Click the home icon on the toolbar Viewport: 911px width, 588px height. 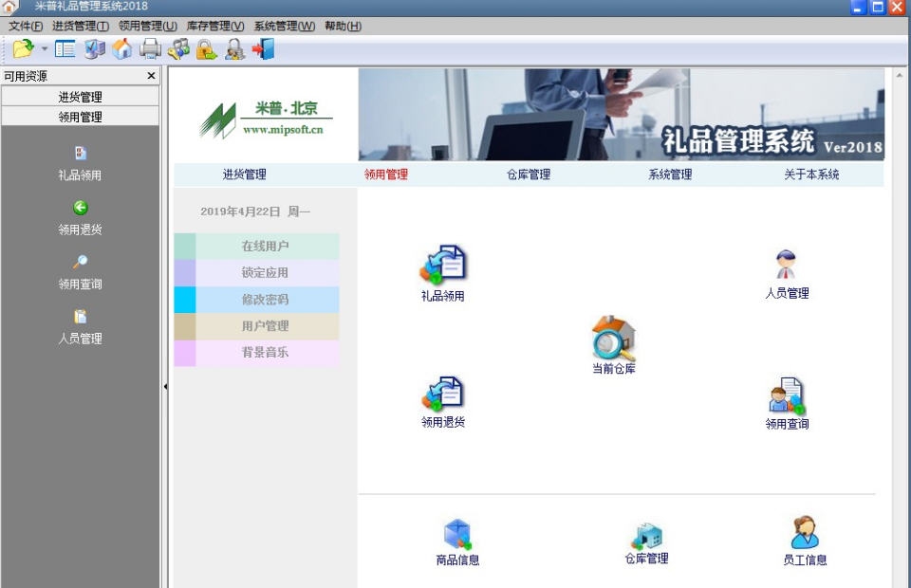click(122, 48)
